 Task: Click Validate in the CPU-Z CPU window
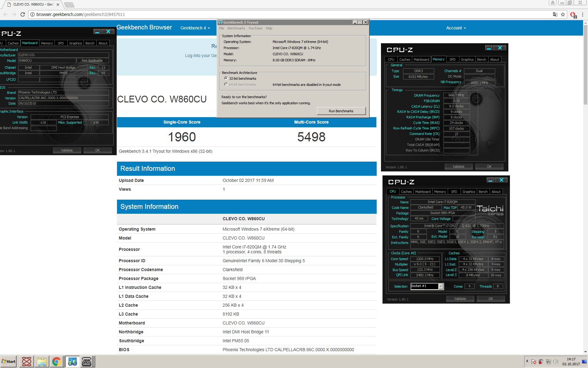coord(460,299)
